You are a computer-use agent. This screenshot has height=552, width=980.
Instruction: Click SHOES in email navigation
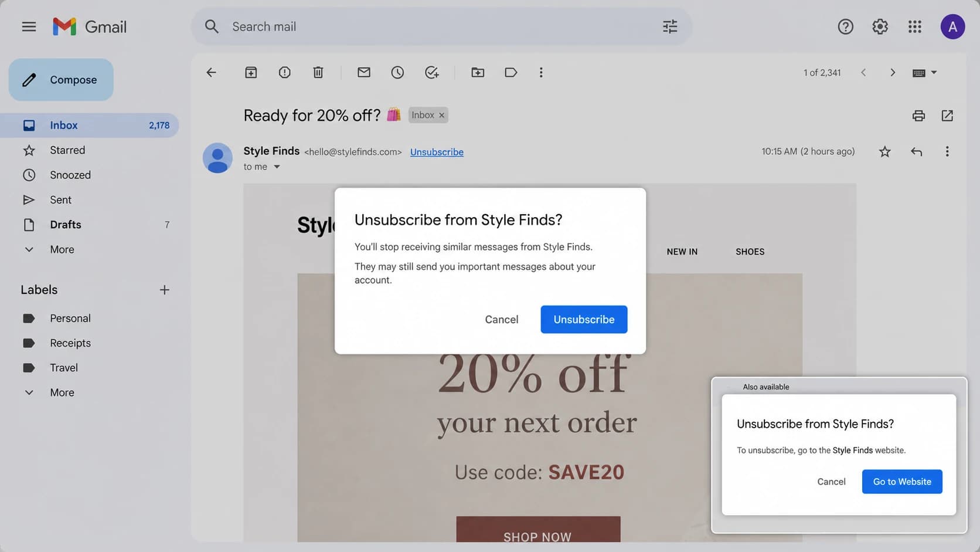click(x=750, y=252)
